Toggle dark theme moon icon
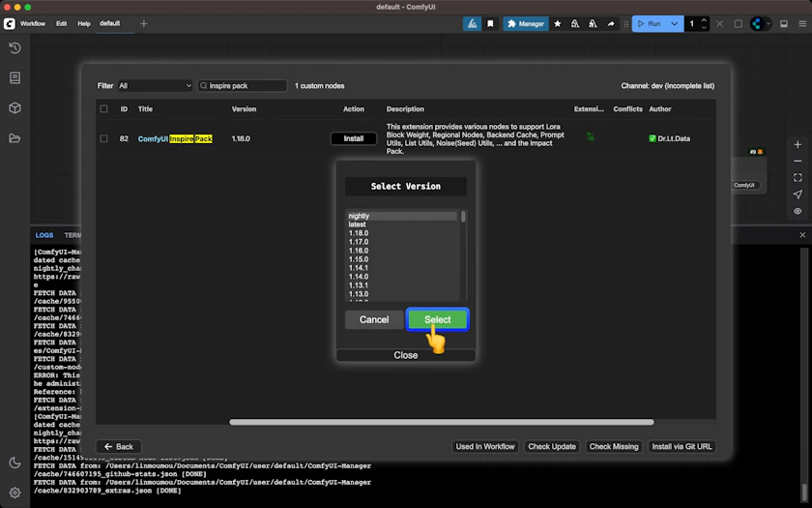The image size is (812, 508). pyautogui.click(x=14, y=463)
